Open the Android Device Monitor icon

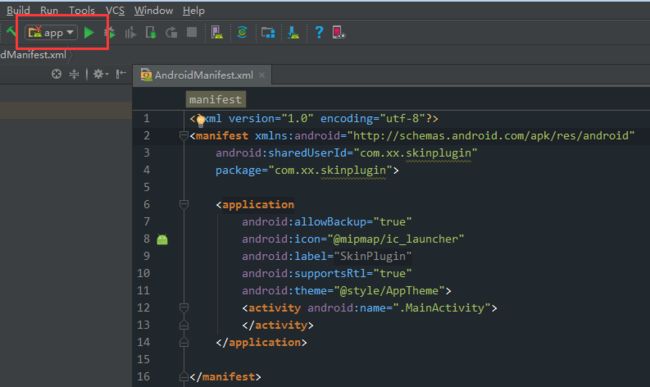coord(338,32)
